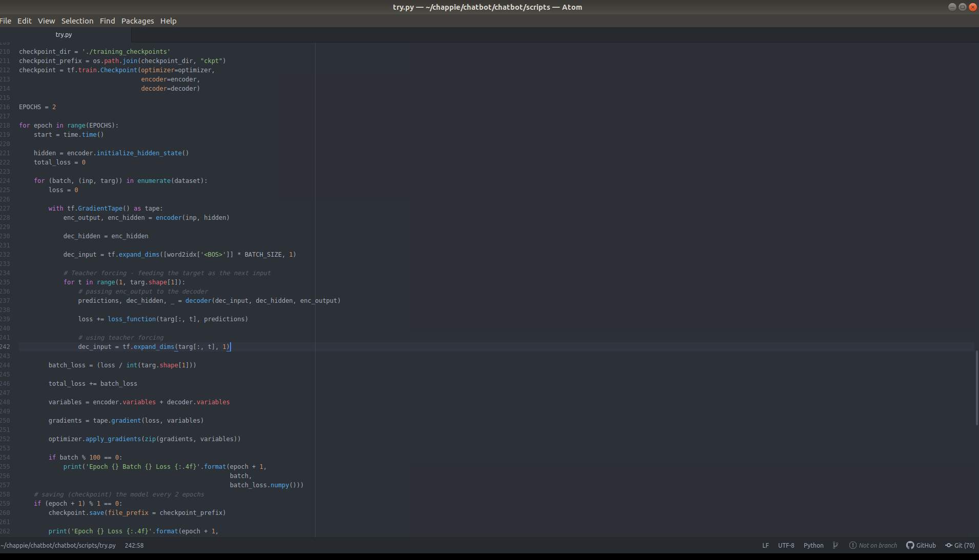Open the Find menu

point(107,21)
